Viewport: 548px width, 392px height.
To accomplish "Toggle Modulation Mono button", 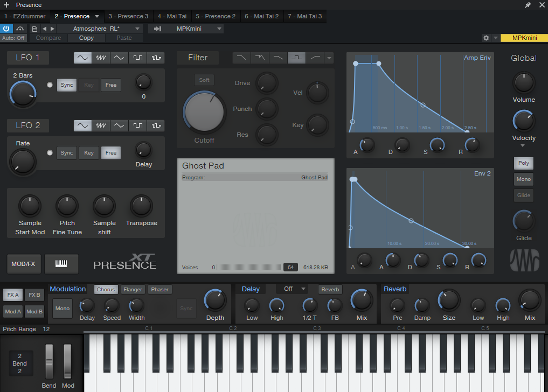I will coord(63,309).
